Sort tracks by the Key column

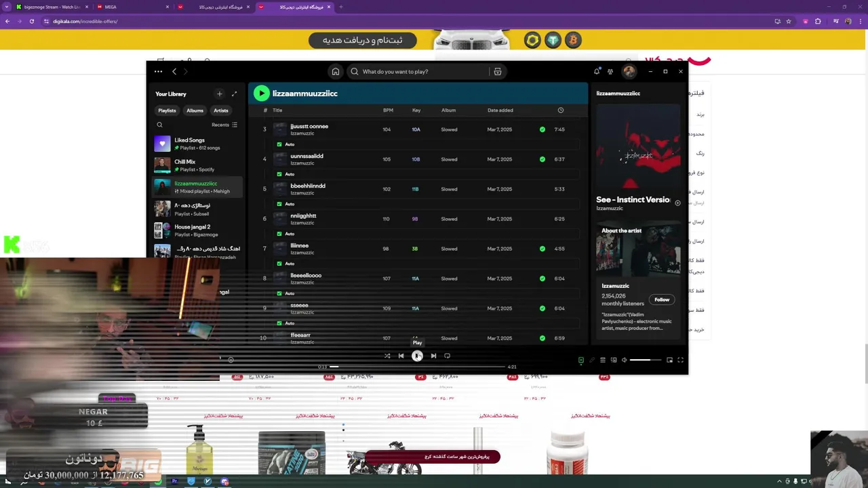[416, 110]
